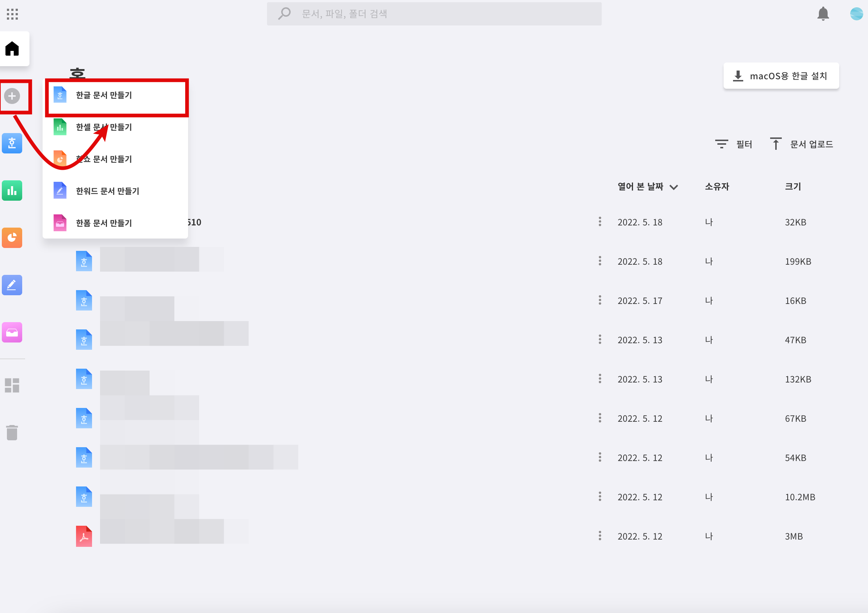Click Hangul file icon of 67KB row
The image size is (868, 613).
[x=84, y=418]
